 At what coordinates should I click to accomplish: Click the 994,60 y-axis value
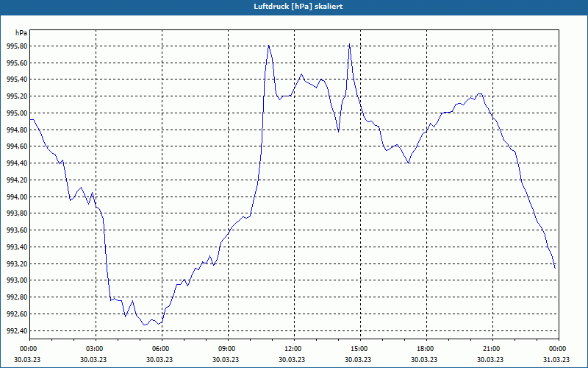pyautogui.click(x=17, y=146)
